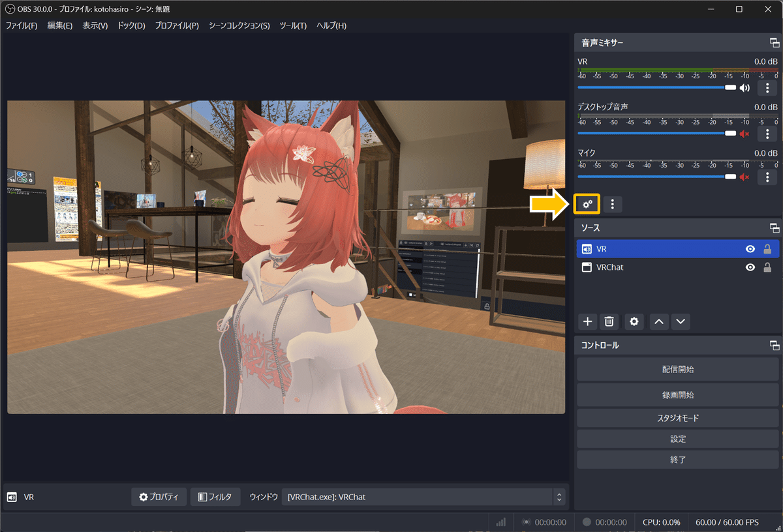Click 配信開始 to start streaming

pos(678,369)
